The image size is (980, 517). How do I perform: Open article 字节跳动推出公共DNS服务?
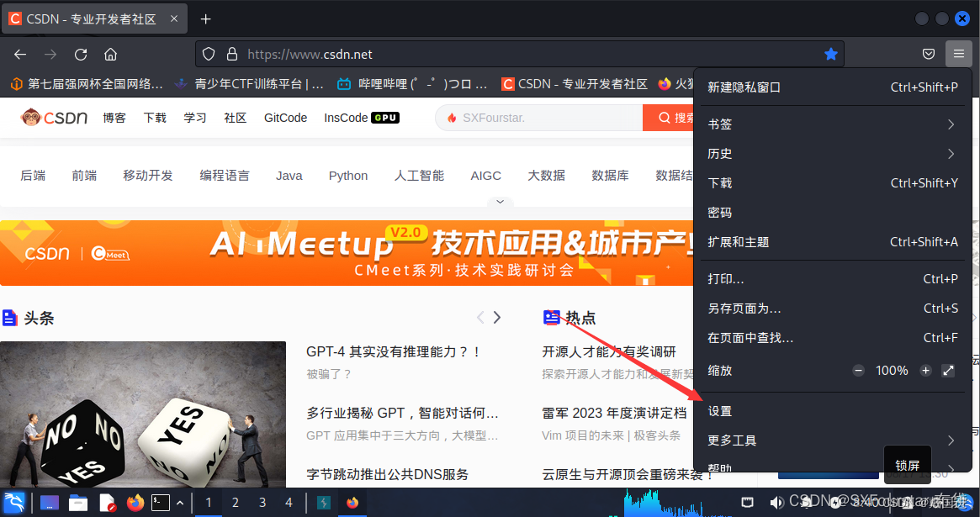pos(388,474)
